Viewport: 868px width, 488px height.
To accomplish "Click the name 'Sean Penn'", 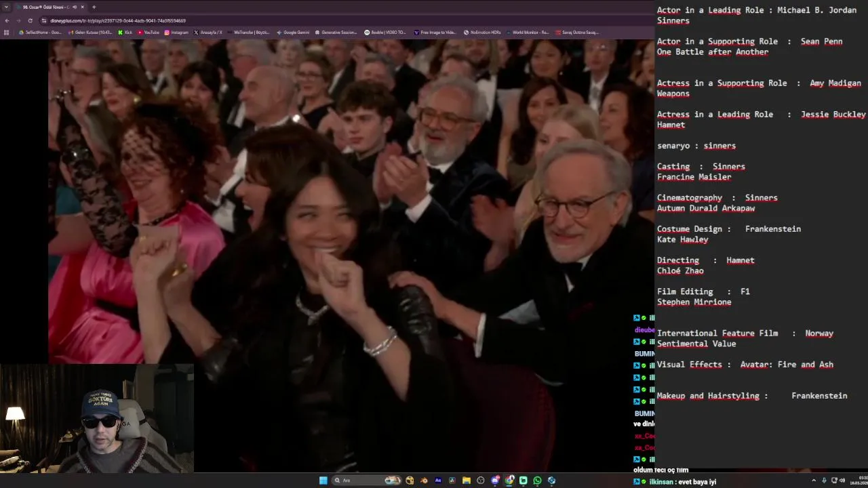I will pos(821,41).
